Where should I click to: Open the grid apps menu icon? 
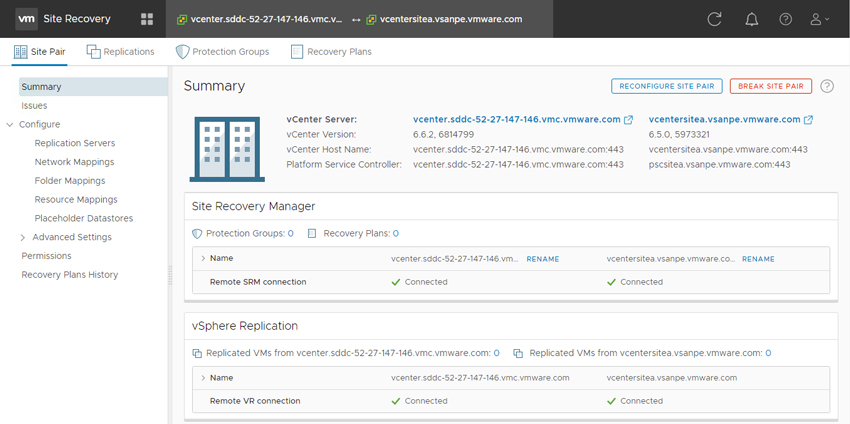(147, 20)
